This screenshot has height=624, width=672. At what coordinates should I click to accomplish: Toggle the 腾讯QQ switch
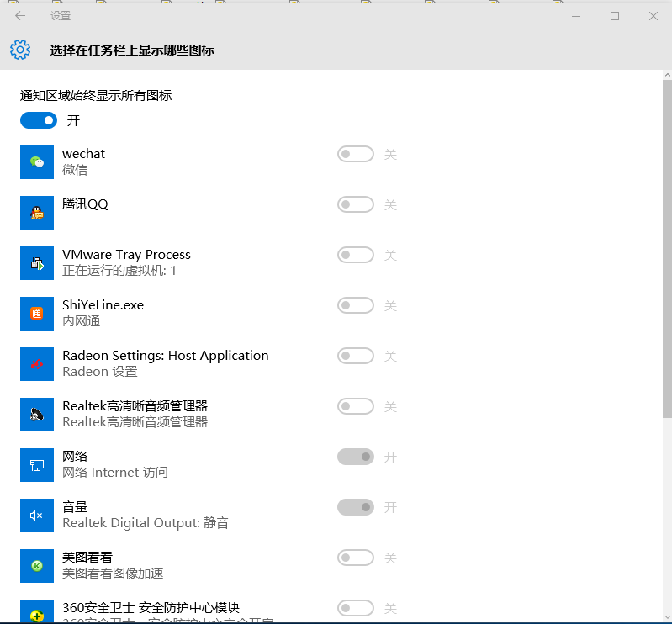tap(355, 204)
